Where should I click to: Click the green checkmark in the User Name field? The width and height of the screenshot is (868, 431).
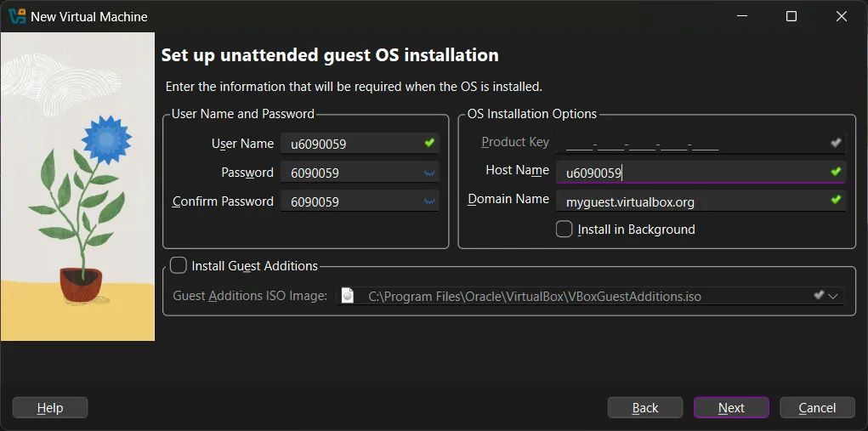pos(429,143)
